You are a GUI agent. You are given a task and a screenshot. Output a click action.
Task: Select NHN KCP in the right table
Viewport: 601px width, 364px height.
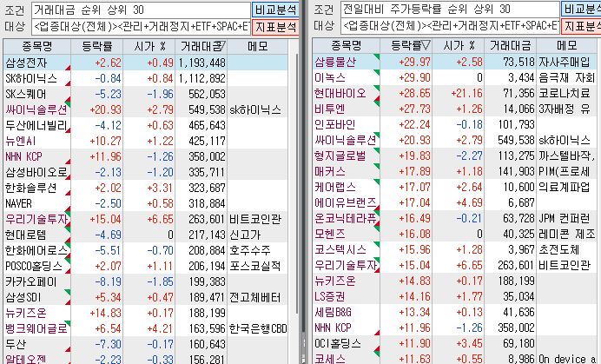pos(454,328)
